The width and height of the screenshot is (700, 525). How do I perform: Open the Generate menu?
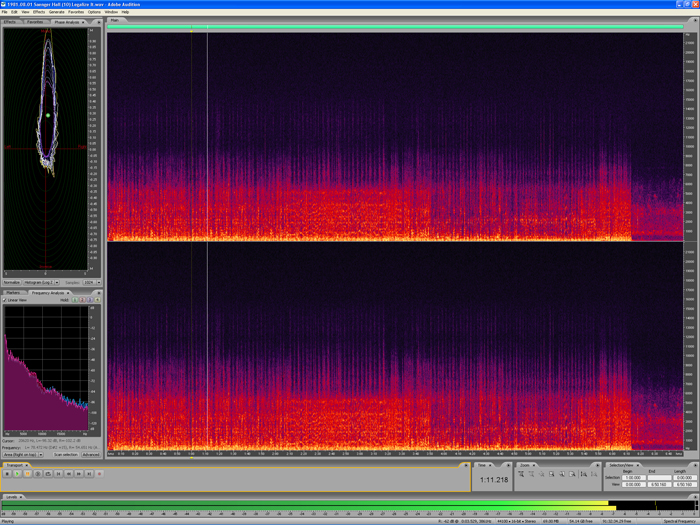57,12
